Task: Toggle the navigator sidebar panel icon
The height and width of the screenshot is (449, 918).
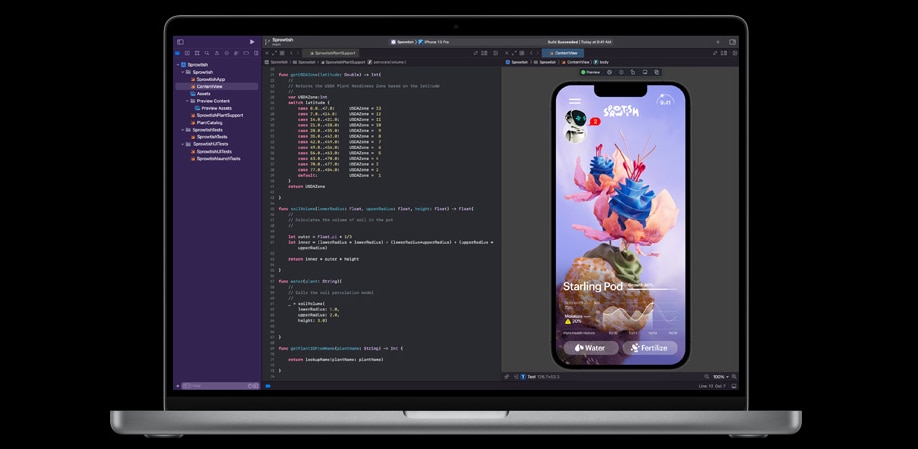Action: 180,42
